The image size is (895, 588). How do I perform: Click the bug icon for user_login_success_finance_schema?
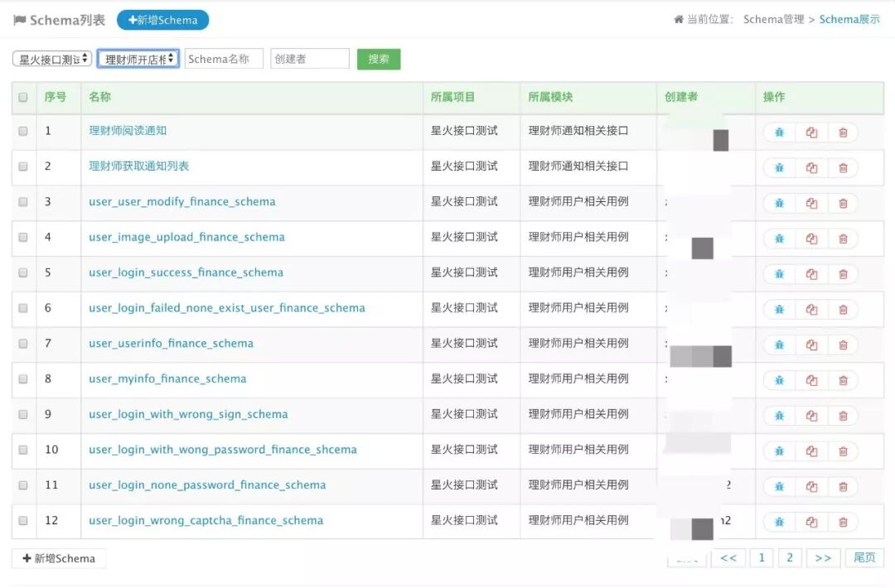coord(779,273)
